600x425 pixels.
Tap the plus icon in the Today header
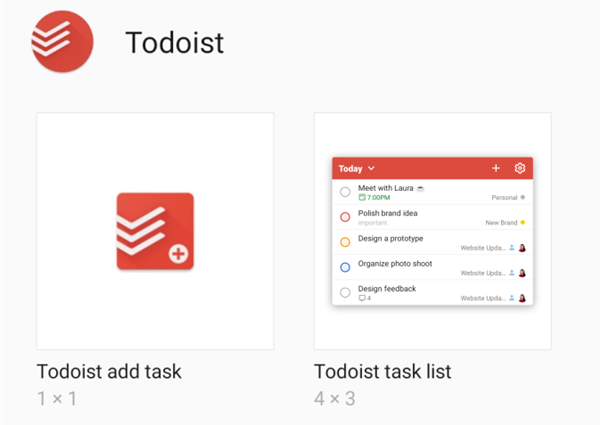(496, 168)
